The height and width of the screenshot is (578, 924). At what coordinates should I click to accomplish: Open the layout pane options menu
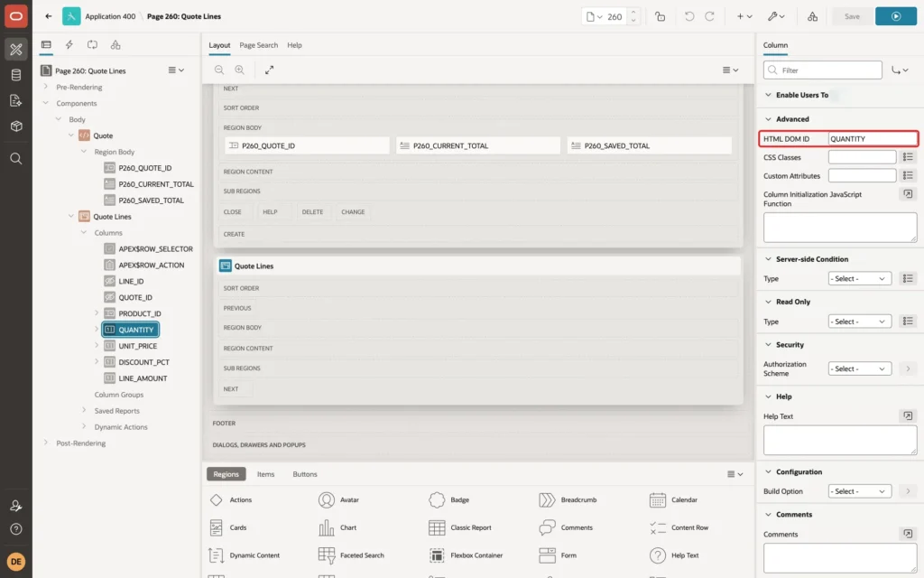coord(730,70)
